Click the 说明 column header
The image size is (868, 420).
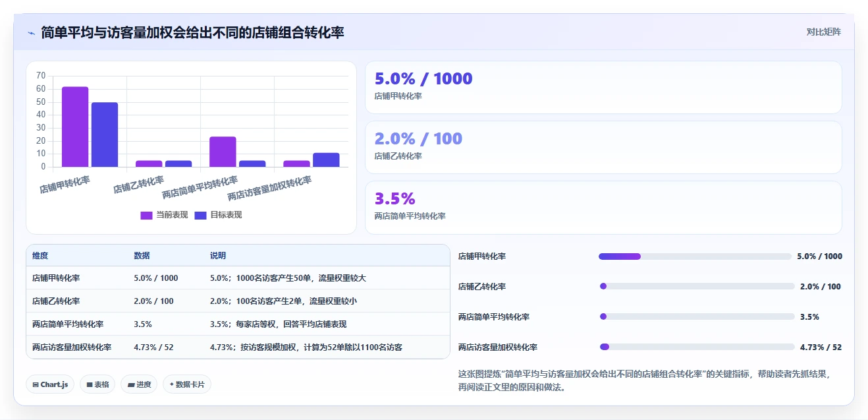tap(218, 256)
